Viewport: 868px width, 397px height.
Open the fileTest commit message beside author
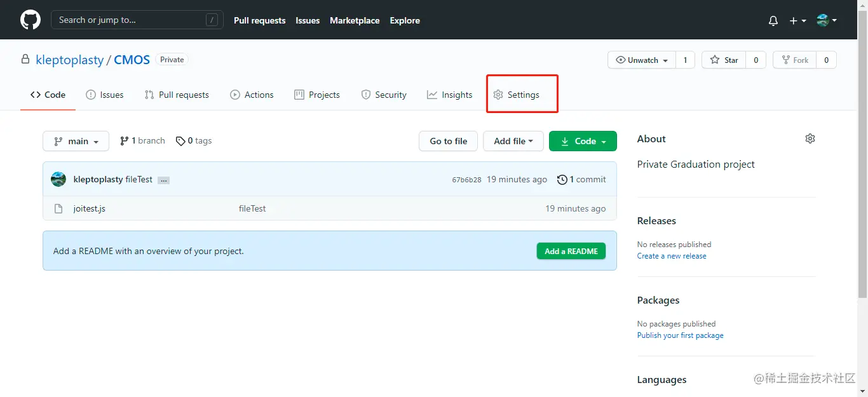139,180
